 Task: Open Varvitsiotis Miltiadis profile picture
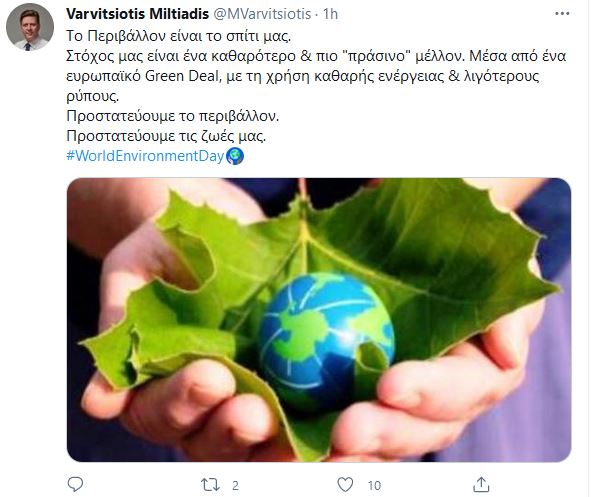pyautogui.click(x=29, y=27)
